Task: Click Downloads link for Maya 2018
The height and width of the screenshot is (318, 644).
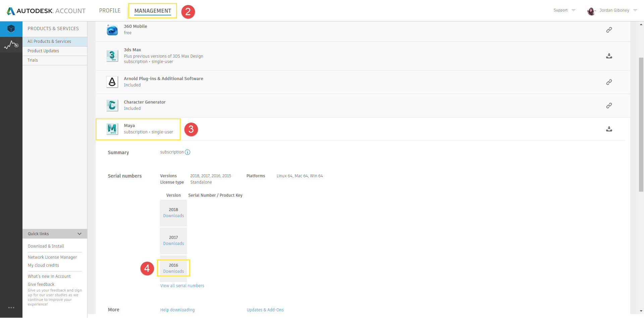Action: pos(173,216)
